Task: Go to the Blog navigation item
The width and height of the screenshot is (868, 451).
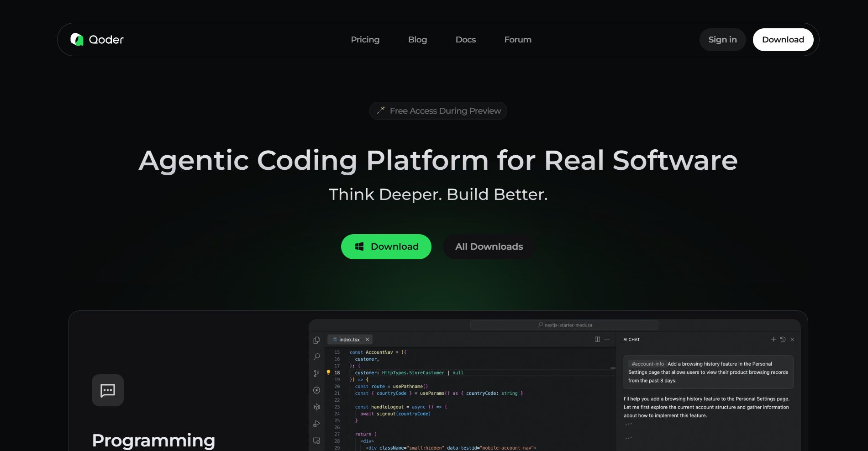Action: 417,40
